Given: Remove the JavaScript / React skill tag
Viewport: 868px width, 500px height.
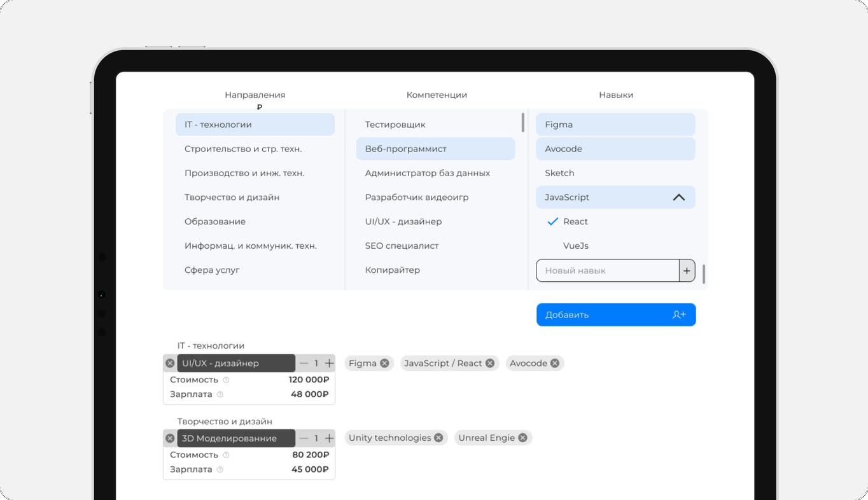Looking at the screenshot, I should (x=490, y=363).
